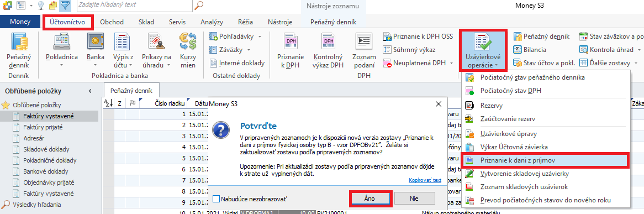Switch to the Obchod ribbon tab
The image size is (644, 214).
tap(112, 22)
